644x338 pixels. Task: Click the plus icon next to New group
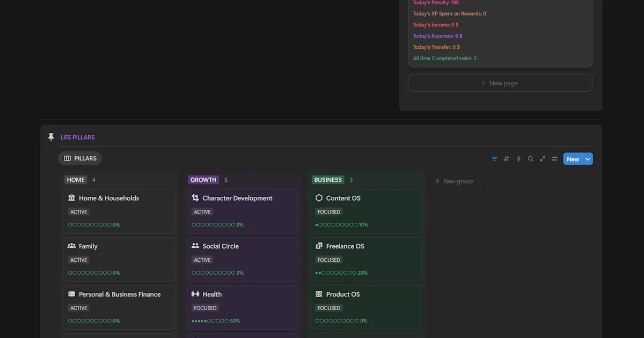(437, 181)
